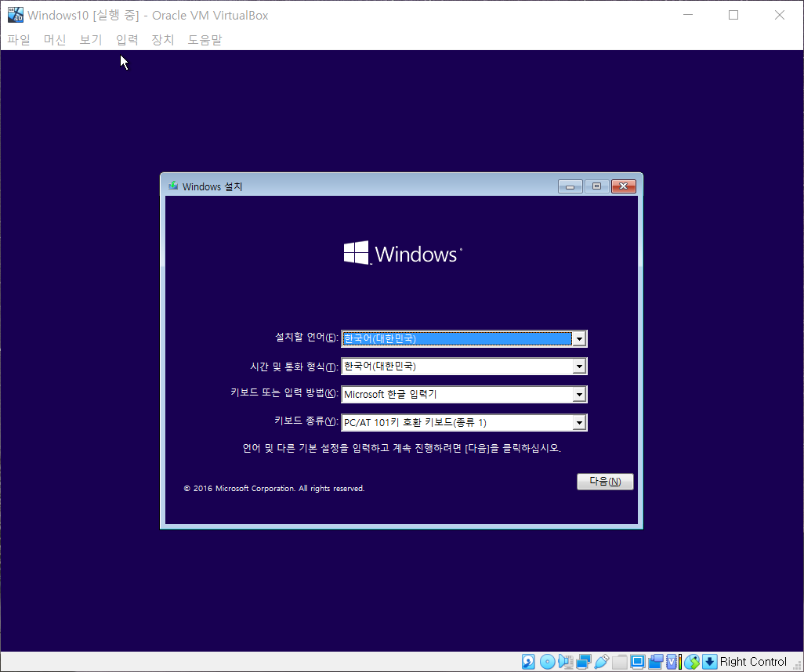Open the 머신 menu
Screen dimensions: 804x672
click(55, 39)
